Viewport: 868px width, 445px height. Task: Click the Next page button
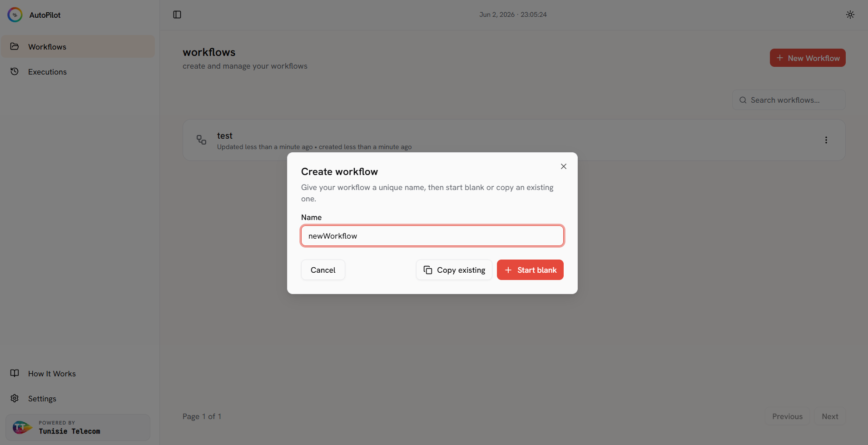pos(830,416)
